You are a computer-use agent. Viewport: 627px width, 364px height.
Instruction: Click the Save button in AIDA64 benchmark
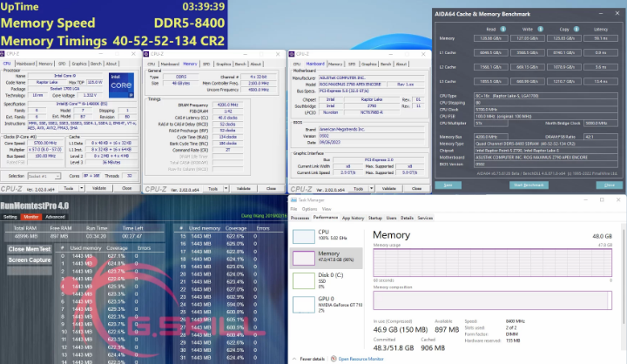tap(449, 185)
